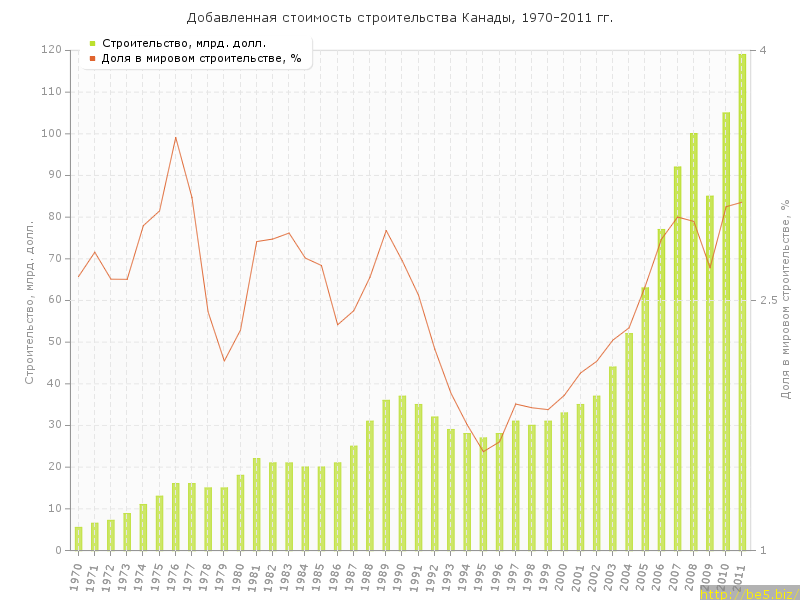Select the tallest bar for year 2011
800x600 pixels.
pyautogui.click(x=742, y=300)
